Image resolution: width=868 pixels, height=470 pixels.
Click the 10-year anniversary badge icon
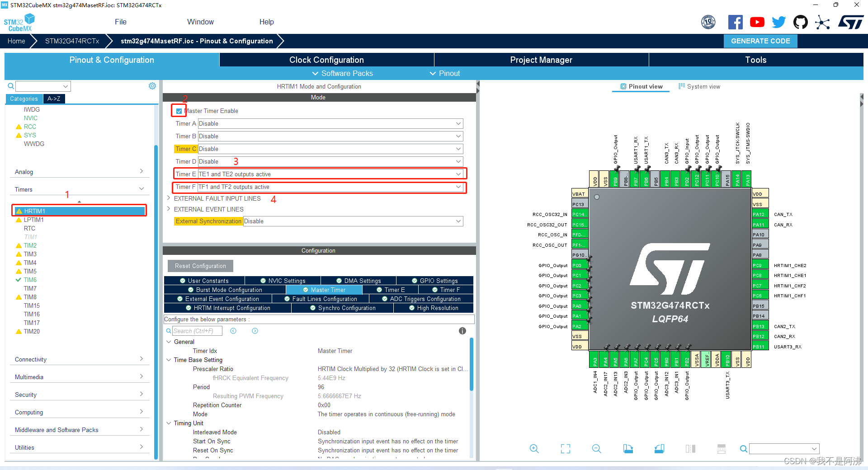coord(708,22)
